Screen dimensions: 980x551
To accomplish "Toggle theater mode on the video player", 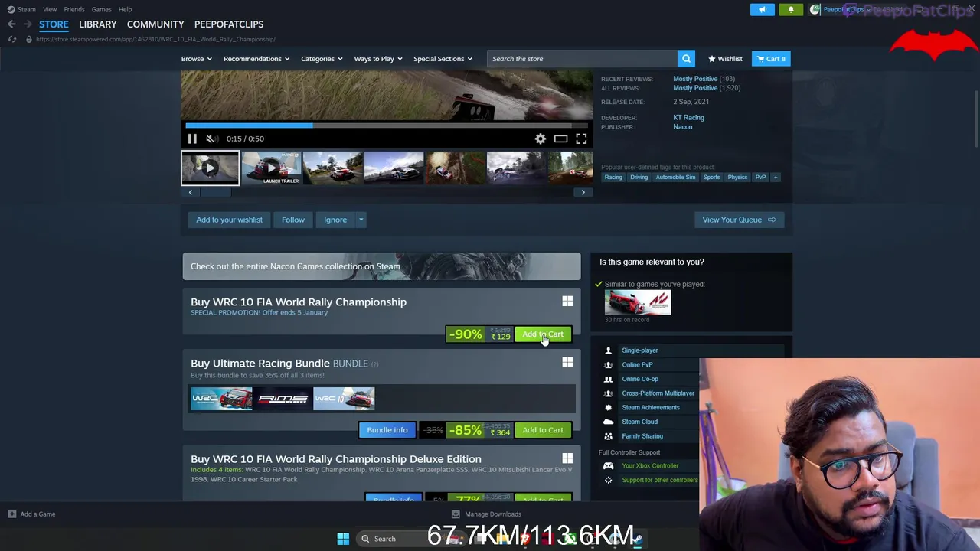I will [x=560, y=139].
